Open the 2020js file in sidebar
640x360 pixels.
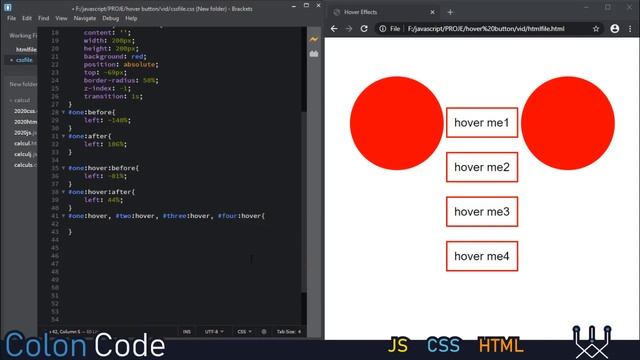pos(25,133)
